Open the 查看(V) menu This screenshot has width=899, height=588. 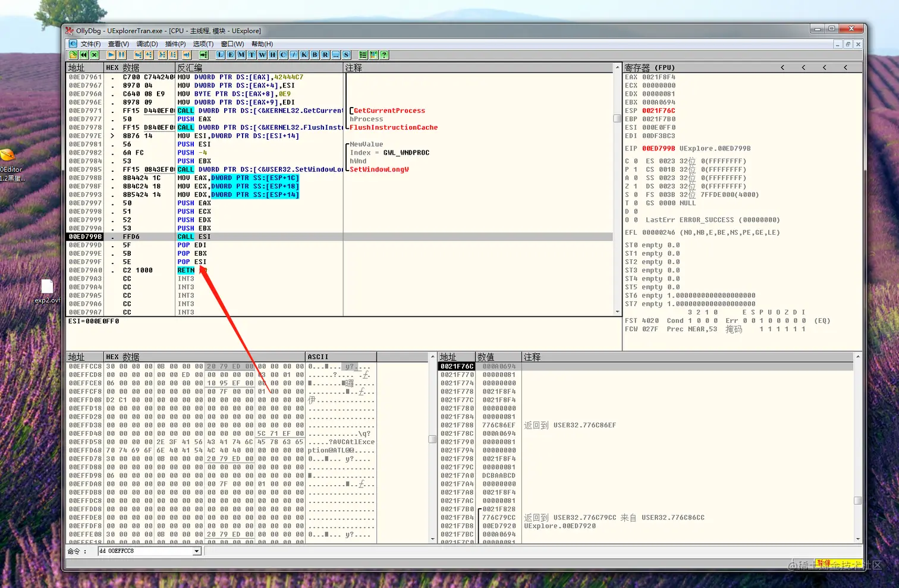pyautogui.click(x=118, y=44)
